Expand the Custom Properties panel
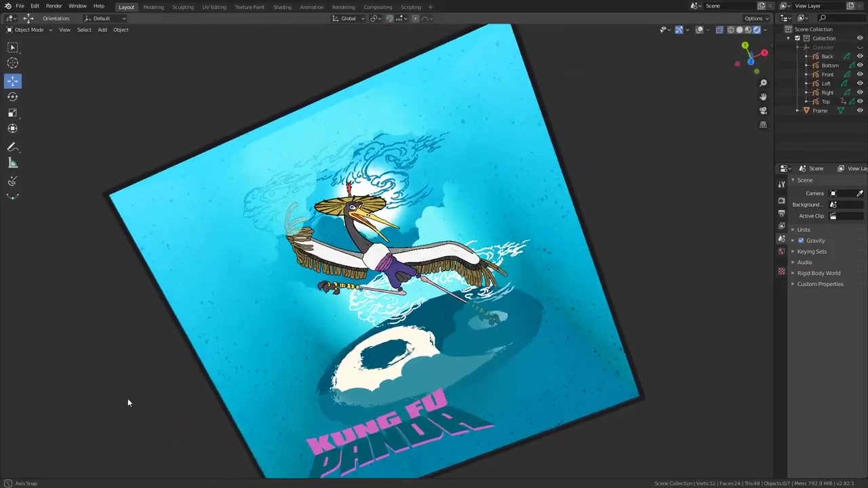Image resolution: width=868 pixels, height=488 pixels. pyautogui.click(x=820, y=284)
